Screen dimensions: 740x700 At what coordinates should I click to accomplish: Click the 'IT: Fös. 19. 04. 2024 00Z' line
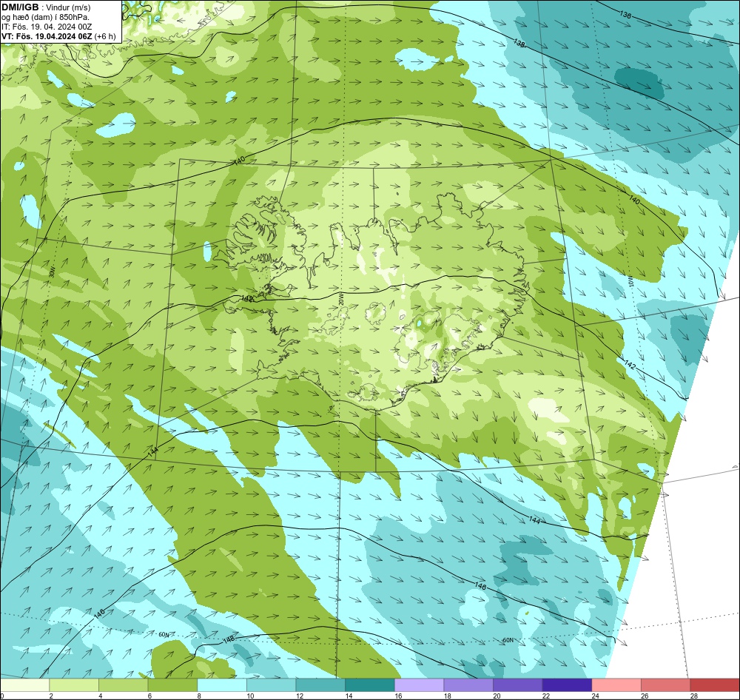tap(47, 27)
